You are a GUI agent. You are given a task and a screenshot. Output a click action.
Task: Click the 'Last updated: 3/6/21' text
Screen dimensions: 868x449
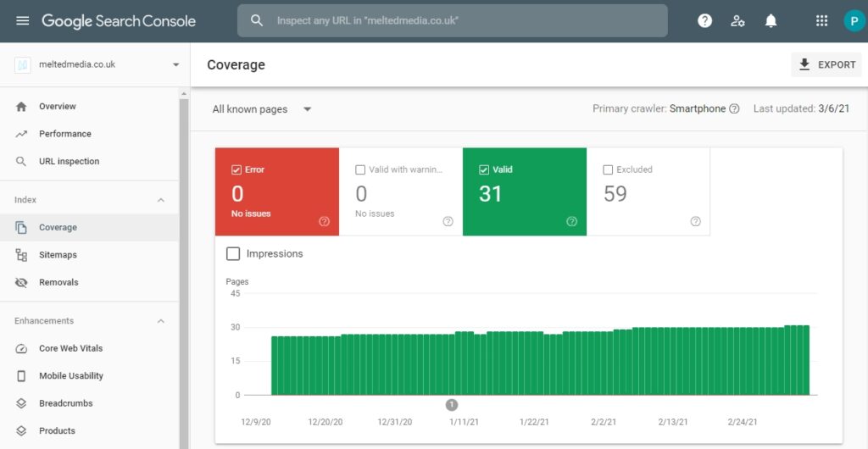coord(801,109)
